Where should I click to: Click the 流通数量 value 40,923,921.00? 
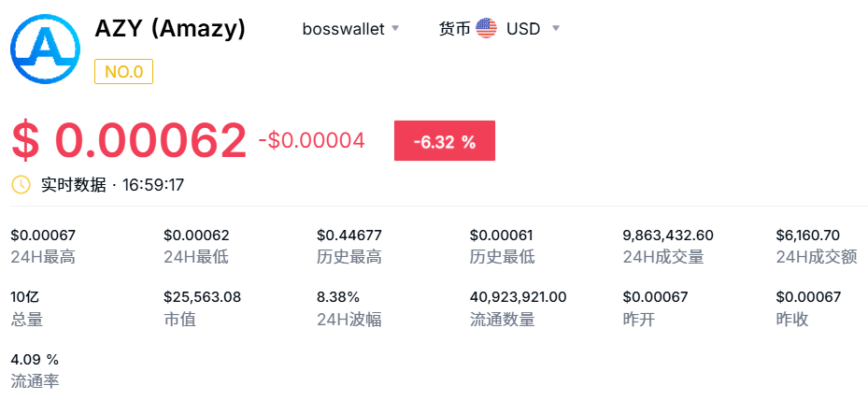click(519, 297)
